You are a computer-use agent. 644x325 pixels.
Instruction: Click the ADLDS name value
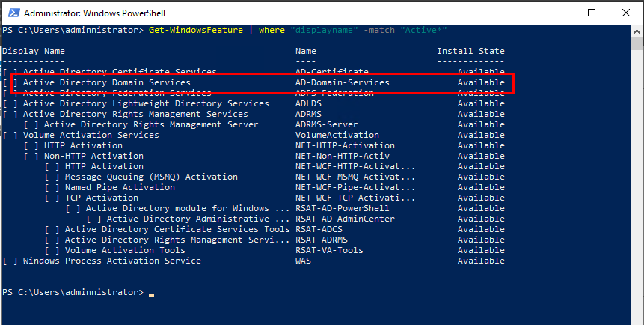pos(308,103)
